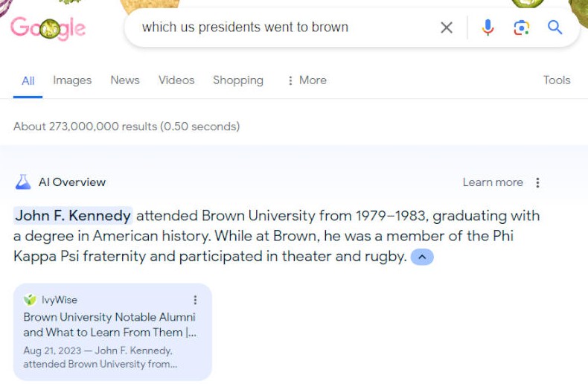Viewport: 588px width, 384px height.
Task: Open IvyWise card three-dot menu
Action: 195,300
